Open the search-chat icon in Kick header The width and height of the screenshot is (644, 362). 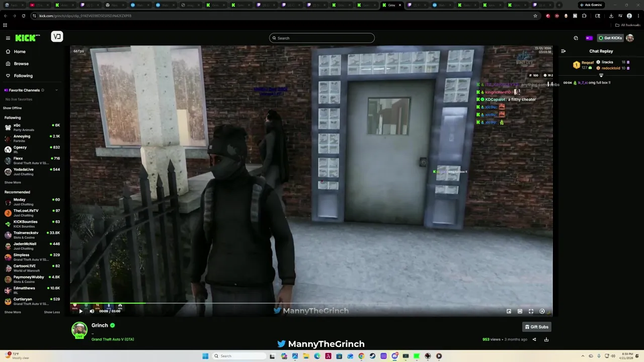(x=576, y=38)
